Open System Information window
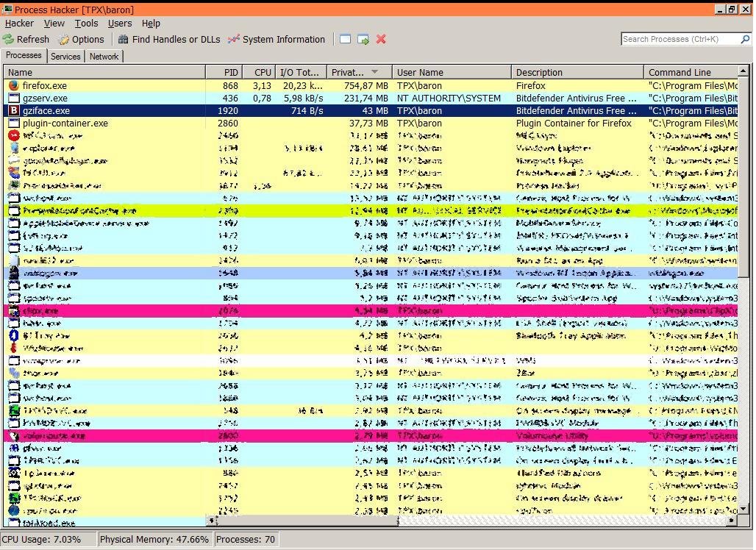Viewport: 756px width, 550px height. (x=276, y=40)
